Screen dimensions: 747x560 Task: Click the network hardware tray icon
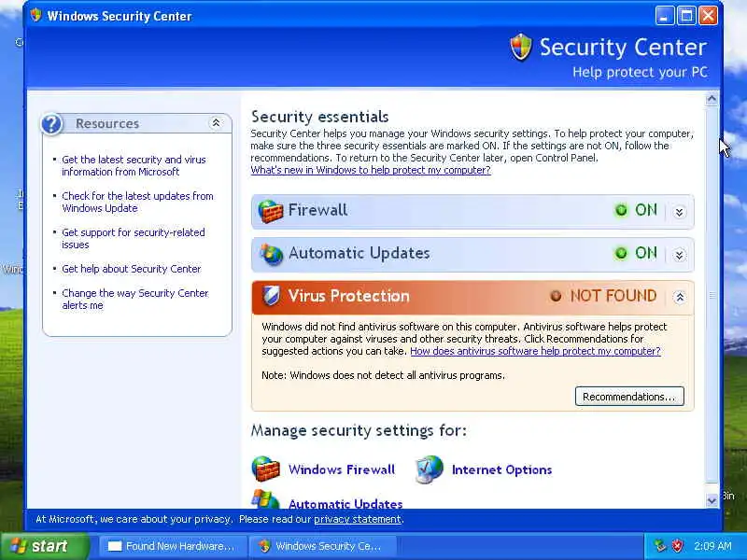tap(660, 546)
